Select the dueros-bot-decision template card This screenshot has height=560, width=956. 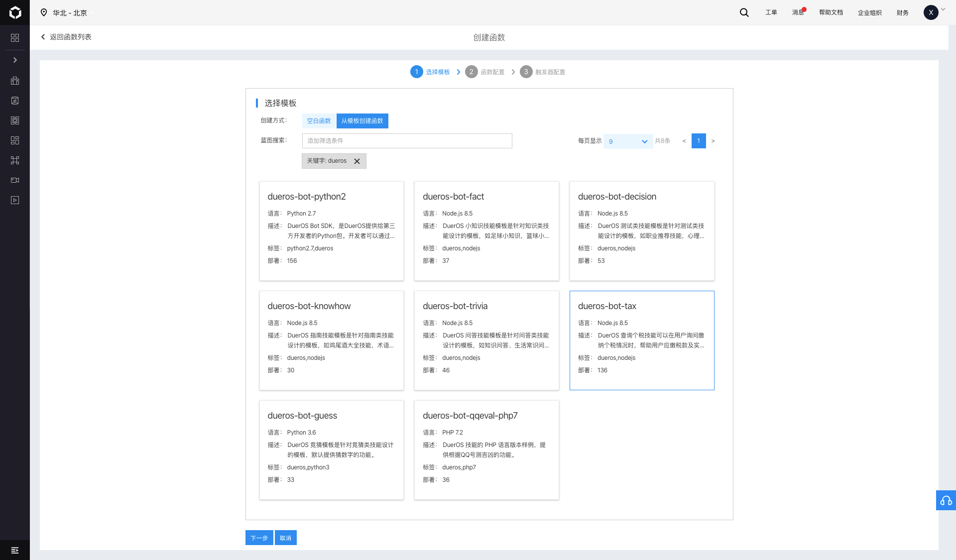[642, 231]
